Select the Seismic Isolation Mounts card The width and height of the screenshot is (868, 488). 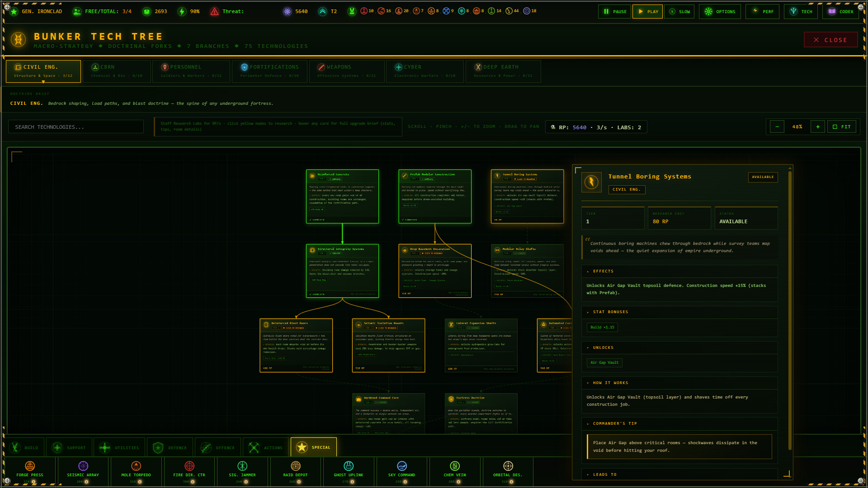pos(388,346)
